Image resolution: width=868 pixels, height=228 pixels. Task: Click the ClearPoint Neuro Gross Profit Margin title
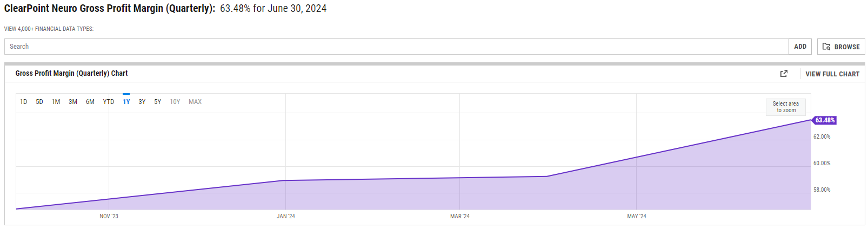point(110,9)
